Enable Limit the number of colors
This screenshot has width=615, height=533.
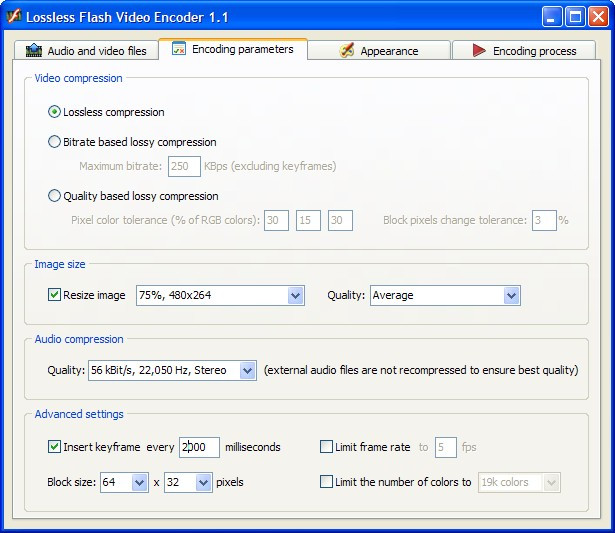click(x=326, y=482)
